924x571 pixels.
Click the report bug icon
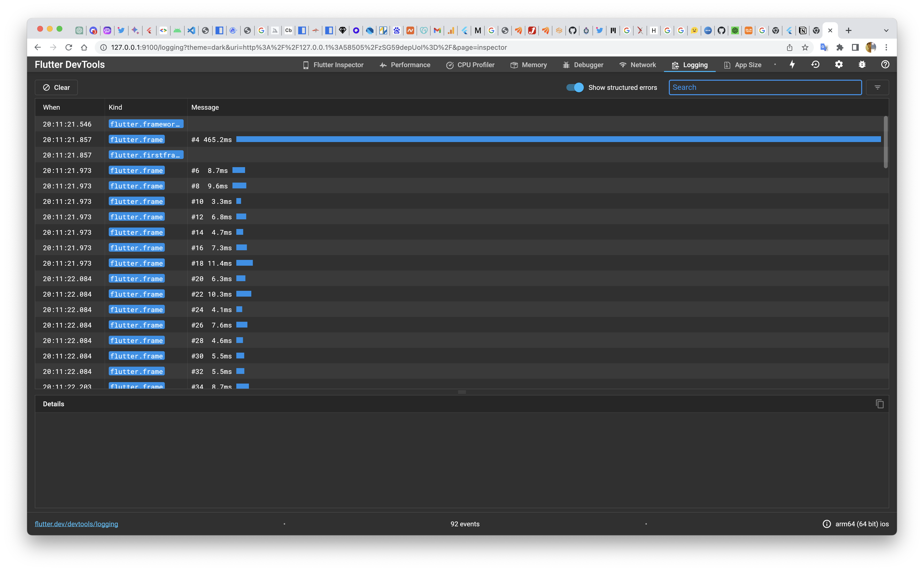(862, 64)
